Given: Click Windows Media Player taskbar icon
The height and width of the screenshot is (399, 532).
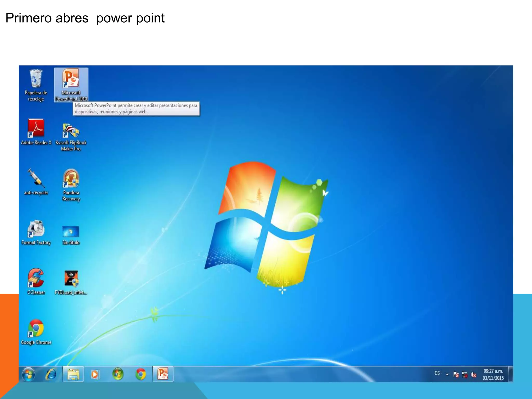Looking at the screenshot, I should [x=95, y=374].
